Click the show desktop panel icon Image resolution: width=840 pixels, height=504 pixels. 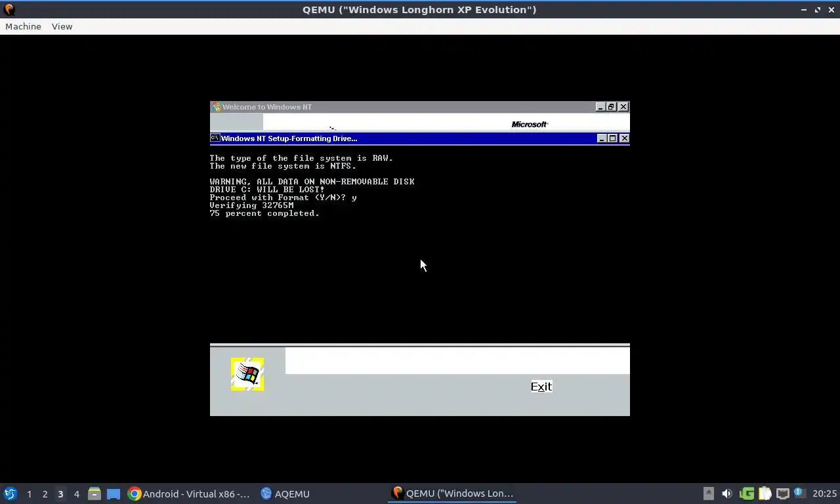coord(113,493)
